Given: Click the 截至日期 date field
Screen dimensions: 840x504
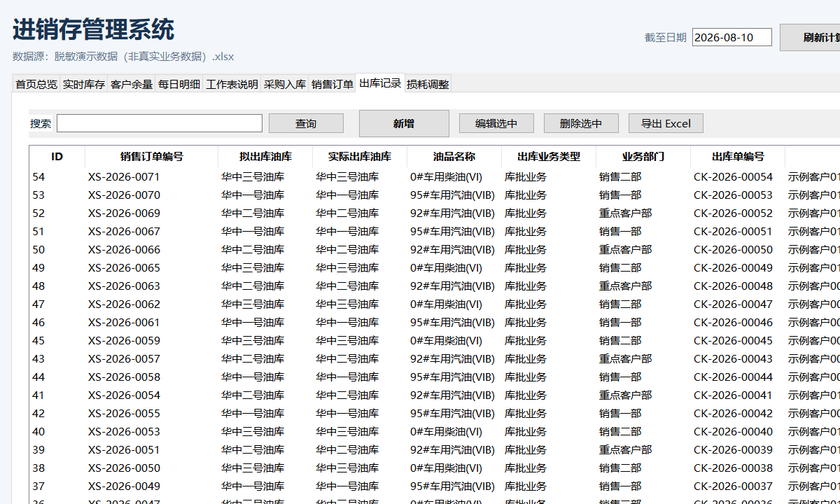Looking at the screenshot, I should pos(732,37).
